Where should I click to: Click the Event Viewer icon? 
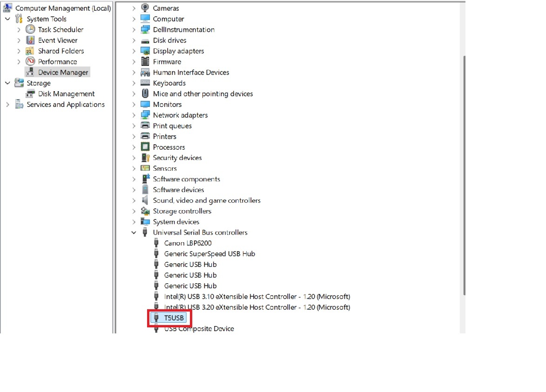29,40
